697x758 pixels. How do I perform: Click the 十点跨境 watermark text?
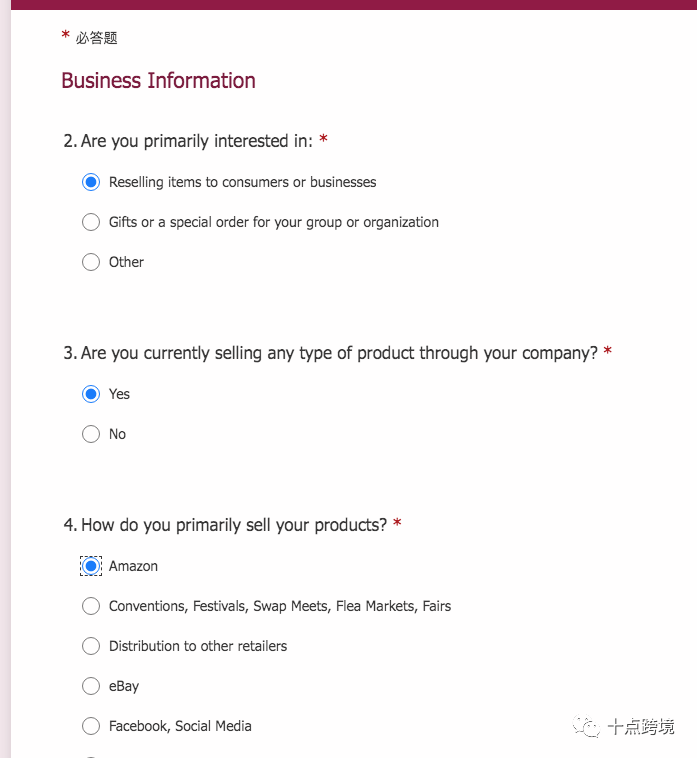[641, 727]
